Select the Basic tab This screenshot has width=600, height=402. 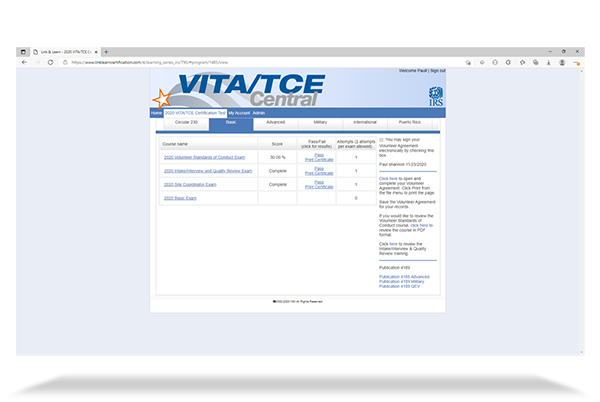coord(231,123)
